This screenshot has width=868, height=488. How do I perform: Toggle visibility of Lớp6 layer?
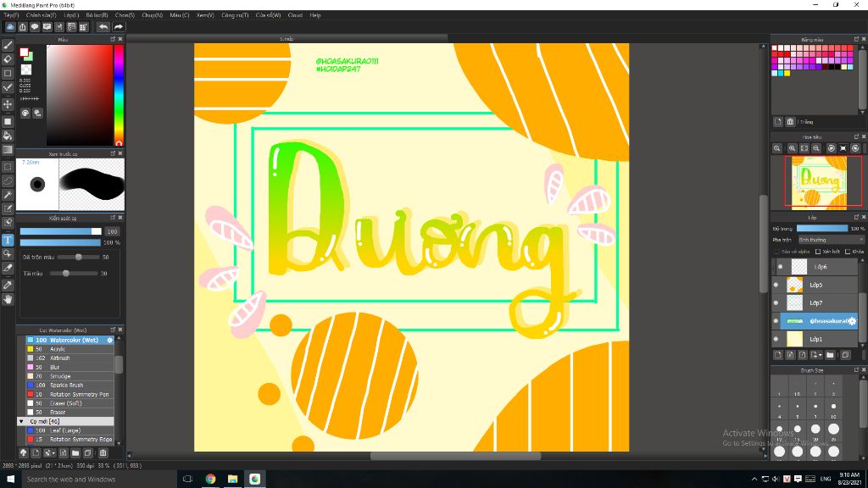point(781,267)
